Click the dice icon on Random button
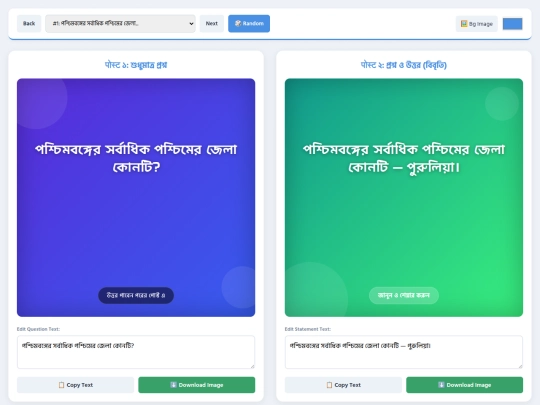540x405 pixels. (238, 23)
